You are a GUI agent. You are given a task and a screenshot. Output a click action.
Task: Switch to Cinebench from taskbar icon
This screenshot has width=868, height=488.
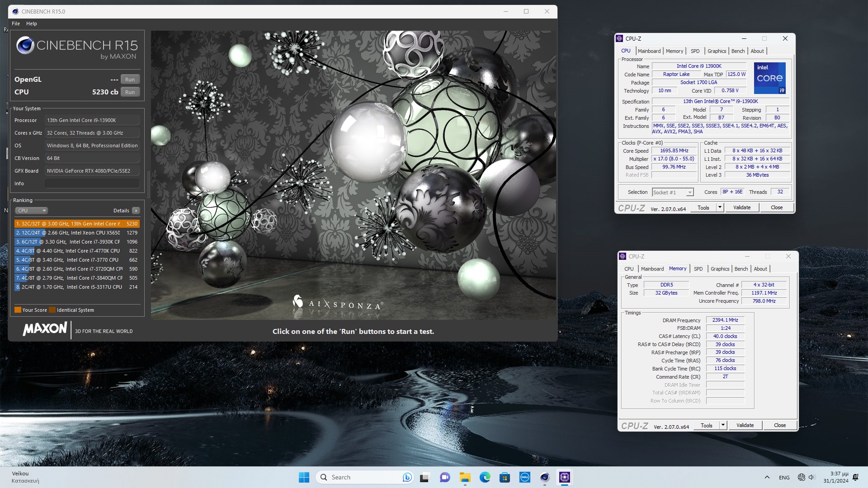(x=545, y=478)
